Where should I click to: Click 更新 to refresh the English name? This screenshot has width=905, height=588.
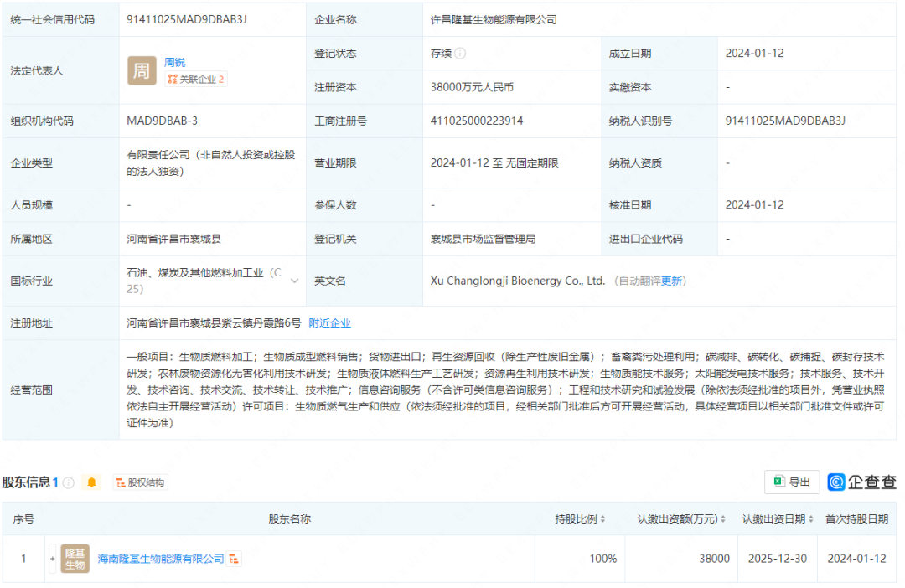pos(672,281)
